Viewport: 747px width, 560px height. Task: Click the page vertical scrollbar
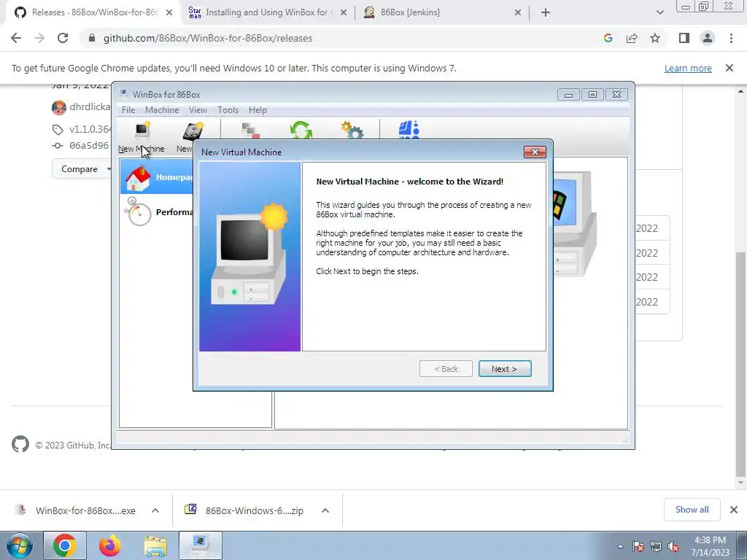[740, 365]
